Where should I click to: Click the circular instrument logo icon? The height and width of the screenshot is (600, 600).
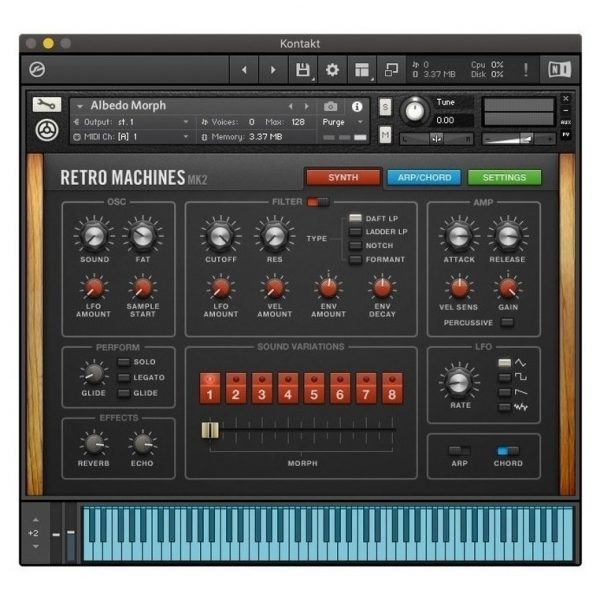[47, 130]
